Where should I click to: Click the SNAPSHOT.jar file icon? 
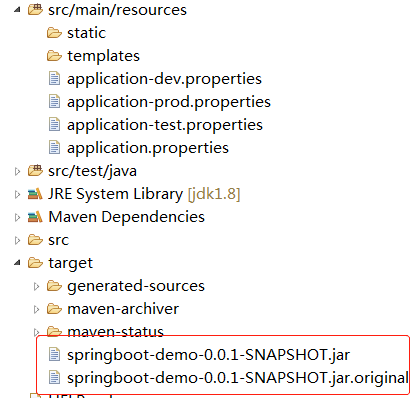54,355
